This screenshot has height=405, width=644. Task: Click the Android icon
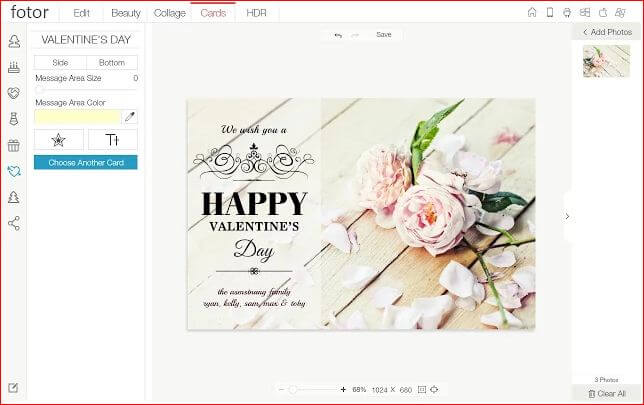point(567,12)
